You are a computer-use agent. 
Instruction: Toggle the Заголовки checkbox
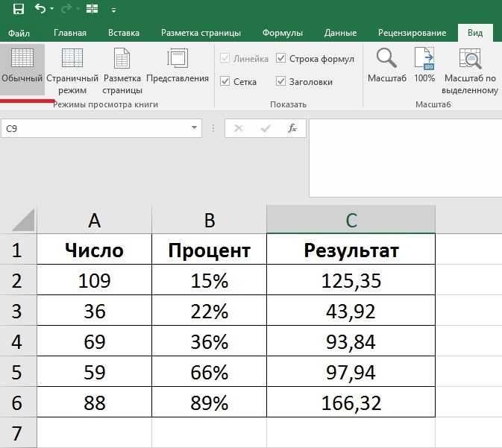click(x=280, y=81)
